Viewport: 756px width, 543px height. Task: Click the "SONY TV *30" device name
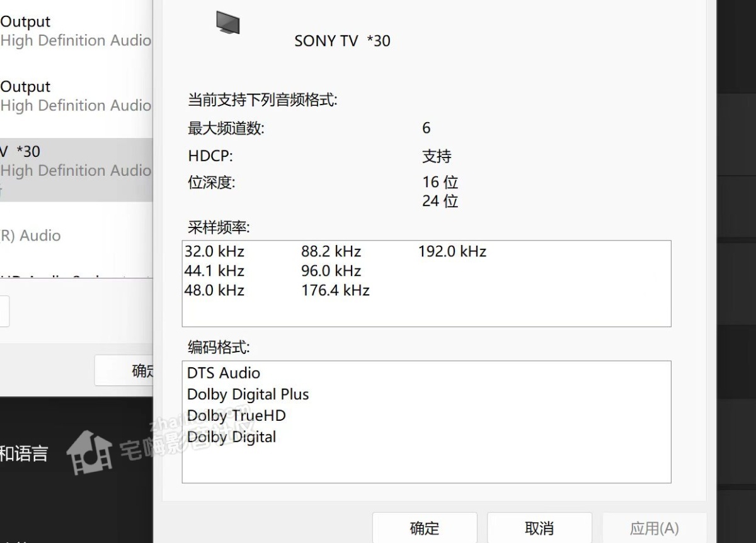click(x=342, y=41)
